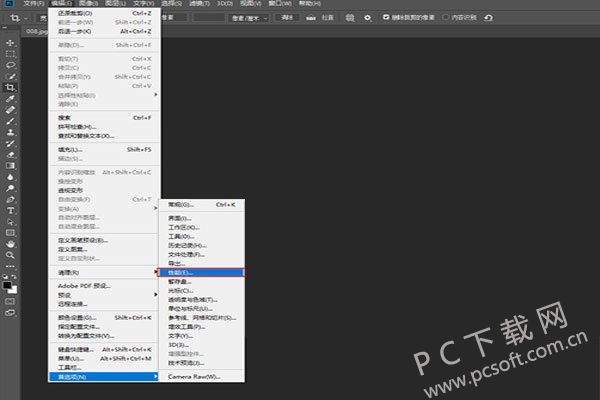Viewport: 600px width, 400px height.
Task: Select the Eraser tool
Action: (x=10, y=155)
